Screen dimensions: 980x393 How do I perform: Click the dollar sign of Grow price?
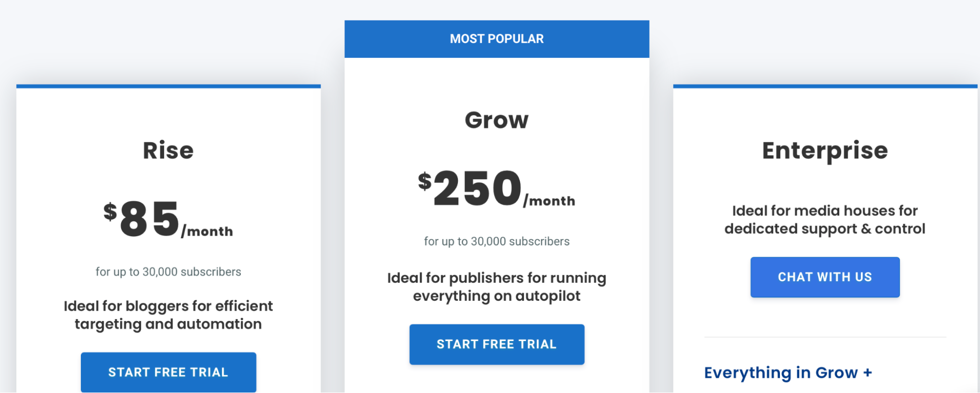click(x=425, y=181)
